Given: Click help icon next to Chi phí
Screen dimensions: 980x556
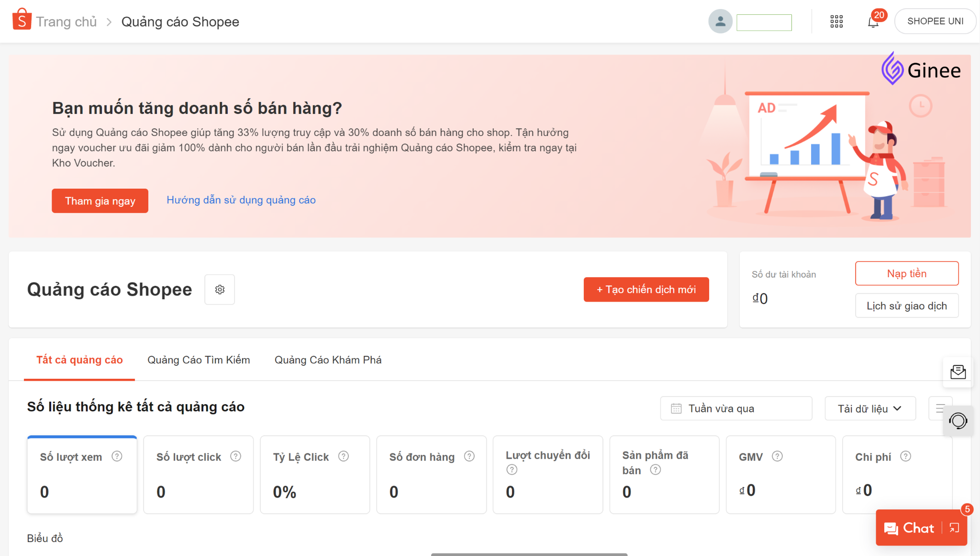Looking at the screenshot, I should click(x=905, y=456).
